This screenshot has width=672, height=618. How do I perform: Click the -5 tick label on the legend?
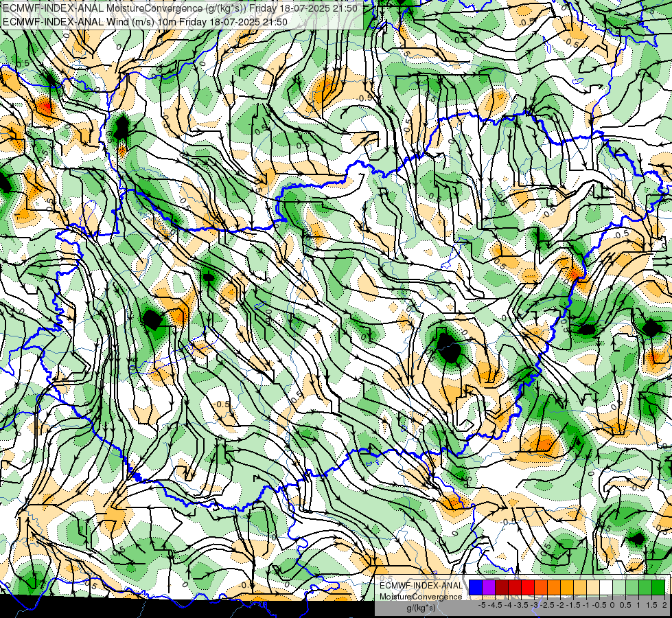(x=482, y=605)
